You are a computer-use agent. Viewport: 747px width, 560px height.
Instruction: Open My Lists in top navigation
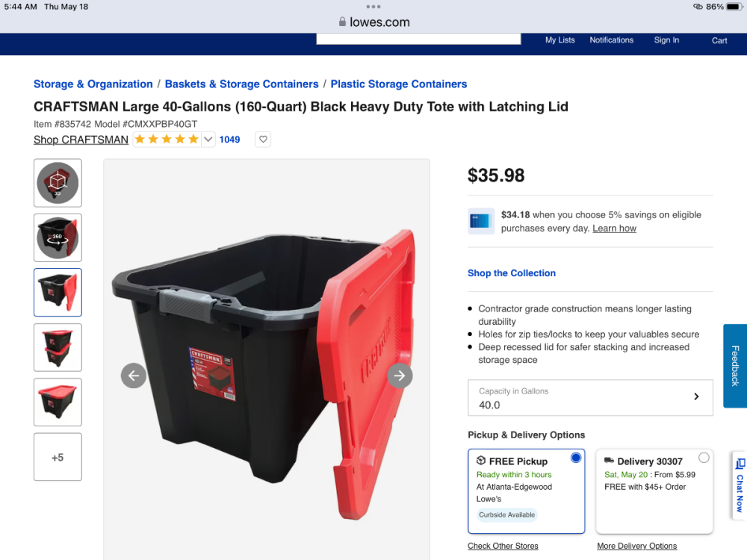(560, 40)
